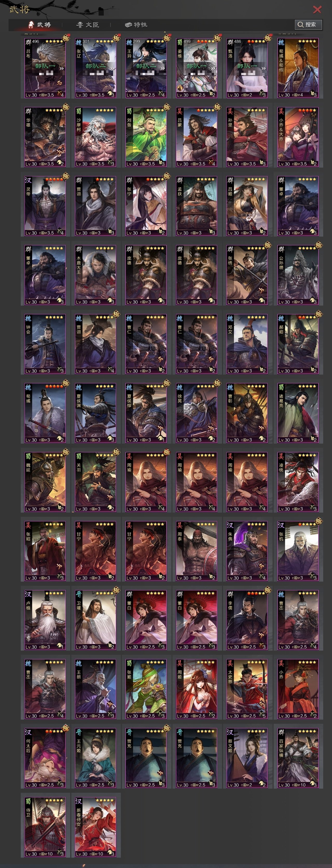The image size is (332, 868).
Task: Expand the » arrow on 甄洛 card
Action: coord(263,68)
